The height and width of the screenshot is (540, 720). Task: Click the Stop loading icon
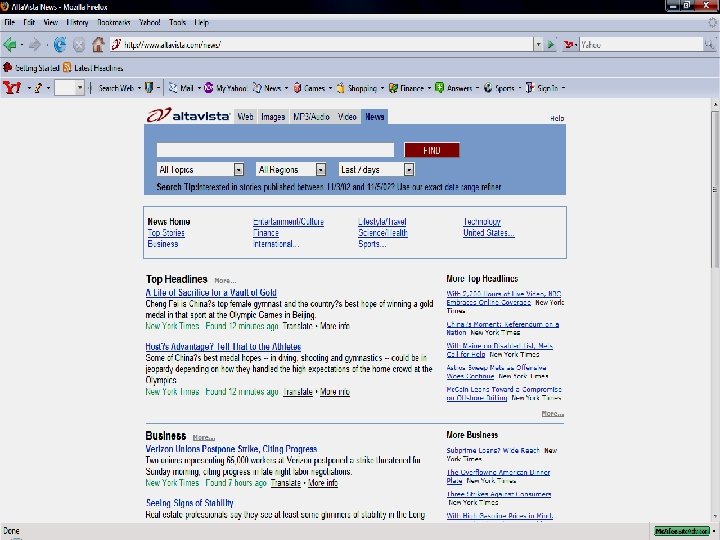tap(79, 45)
